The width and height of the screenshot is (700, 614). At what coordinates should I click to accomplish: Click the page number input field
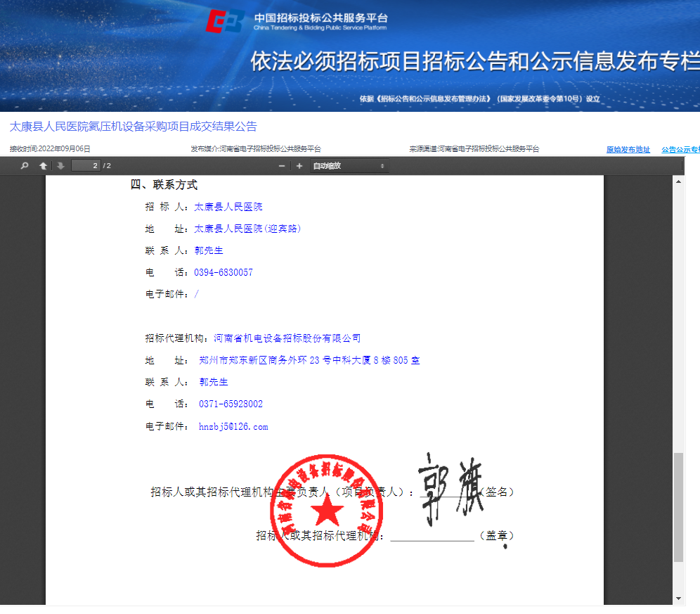[x=86, y=166]
